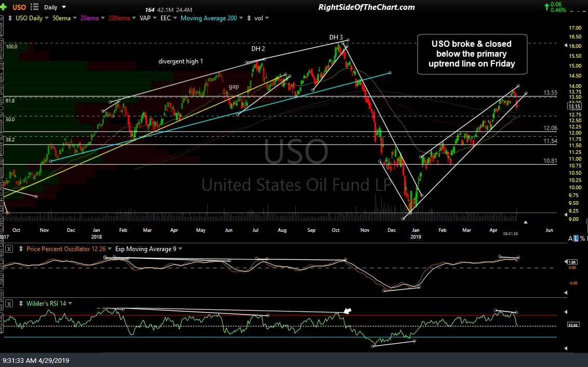Select the divergent high 1 annotation

click(x=180, y=61)
